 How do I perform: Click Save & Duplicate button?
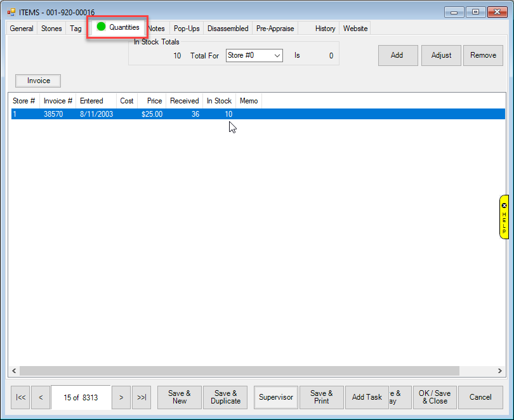pos(226,397)
